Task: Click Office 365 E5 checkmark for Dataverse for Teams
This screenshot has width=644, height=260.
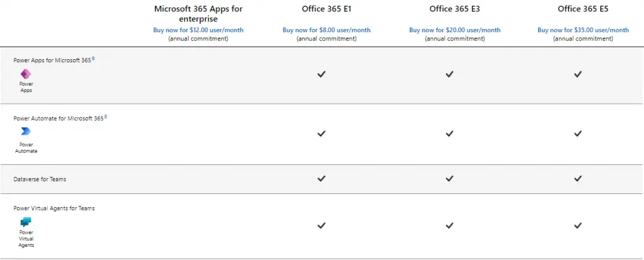Action: pyautogui.click(x=578, y=178)
